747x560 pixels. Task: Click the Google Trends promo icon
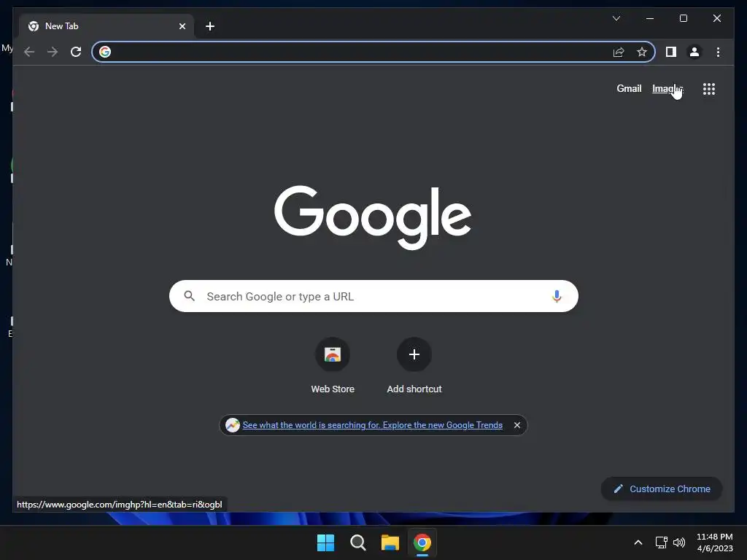233,425
